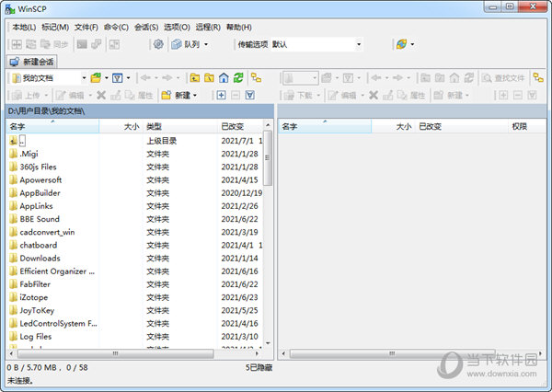
Task: Select the Downloads folder
Action: coord(40,259)
